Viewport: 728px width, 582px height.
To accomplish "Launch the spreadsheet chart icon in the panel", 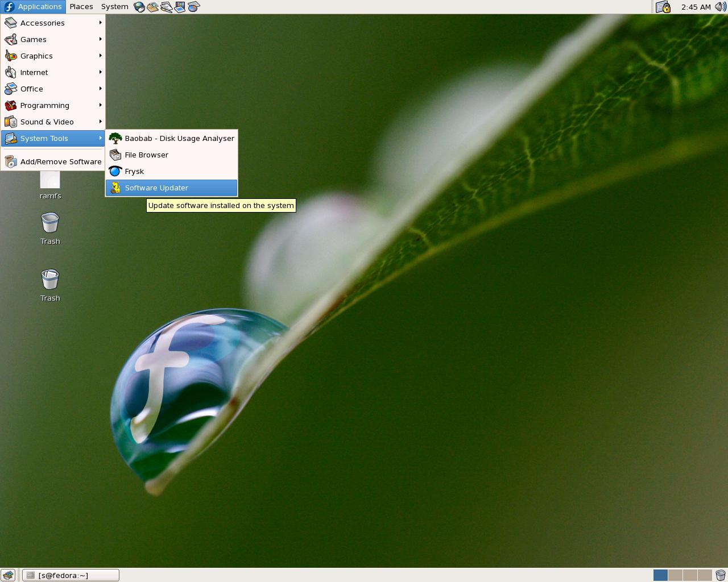I will click(193, 7).
